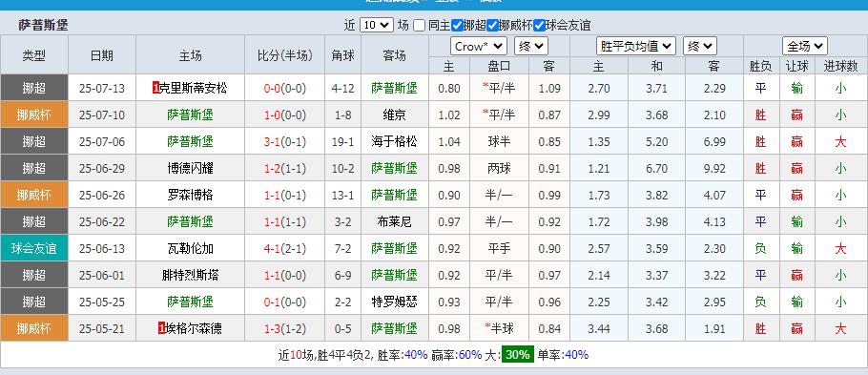
Task: Click the 盘口 column header
Action: (x=499, y=66)
